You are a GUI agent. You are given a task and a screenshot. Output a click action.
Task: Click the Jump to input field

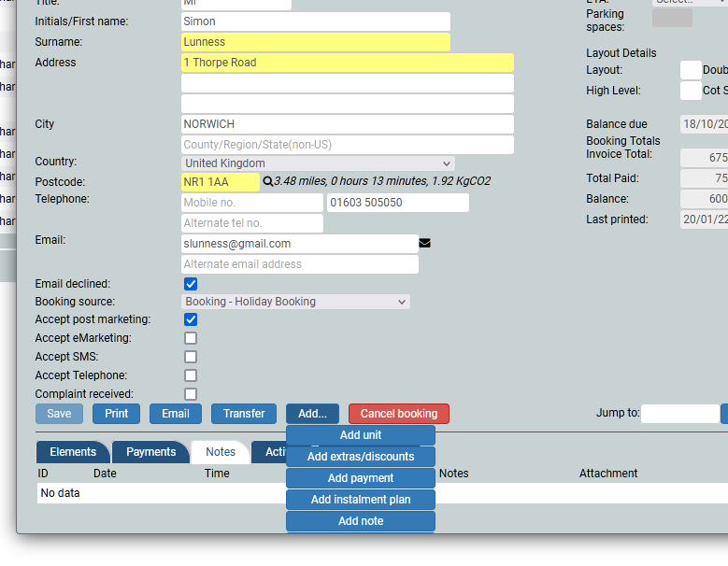(679, 414)
